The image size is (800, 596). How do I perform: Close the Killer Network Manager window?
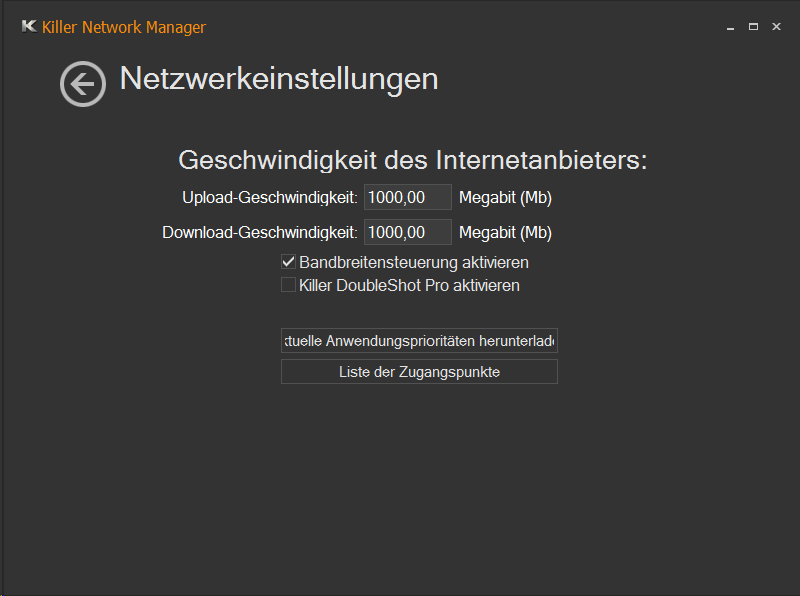(x=776, y=27)
